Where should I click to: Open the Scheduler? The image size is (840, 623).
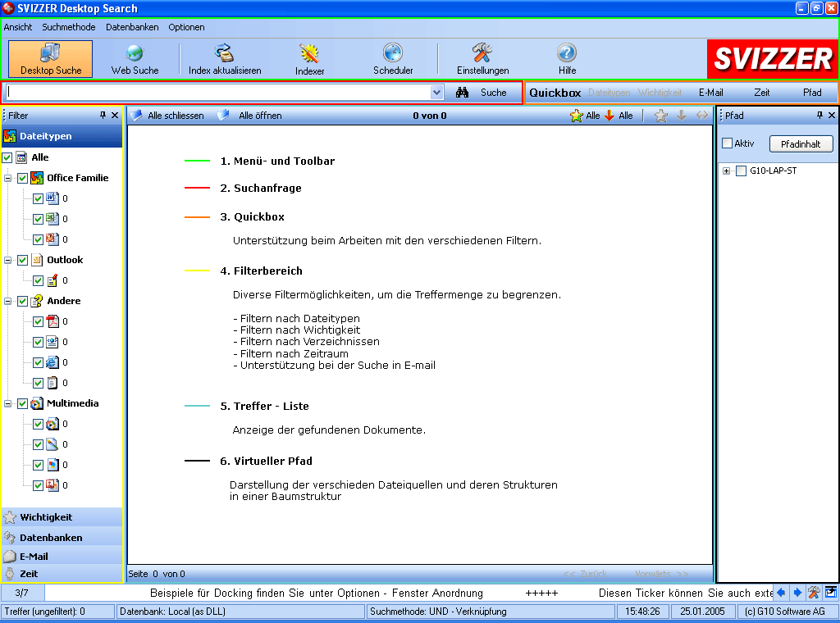(393, 59)
